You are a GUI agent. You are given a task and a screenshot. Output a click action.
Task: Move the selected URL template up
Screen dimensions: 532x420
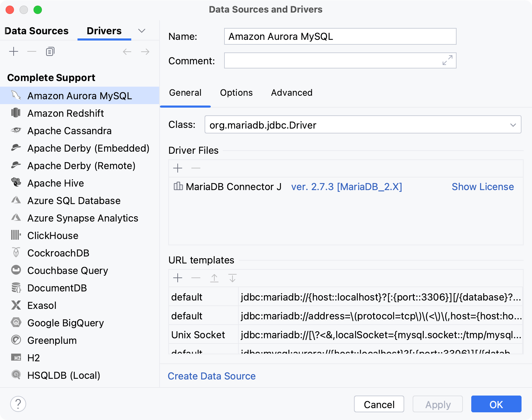[214, 278]
